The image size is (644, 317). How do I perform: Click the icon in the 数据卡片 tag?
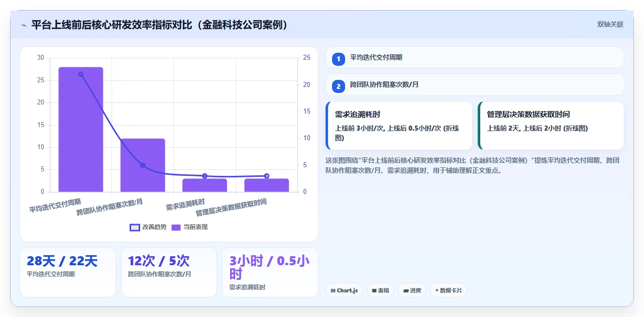[x=437, y=290]
